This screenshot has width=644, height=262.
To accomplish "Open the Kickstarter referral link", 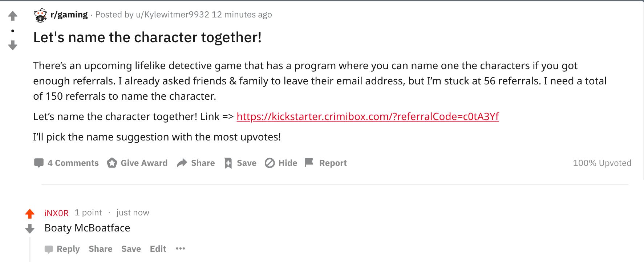I will tap(368, 117).
